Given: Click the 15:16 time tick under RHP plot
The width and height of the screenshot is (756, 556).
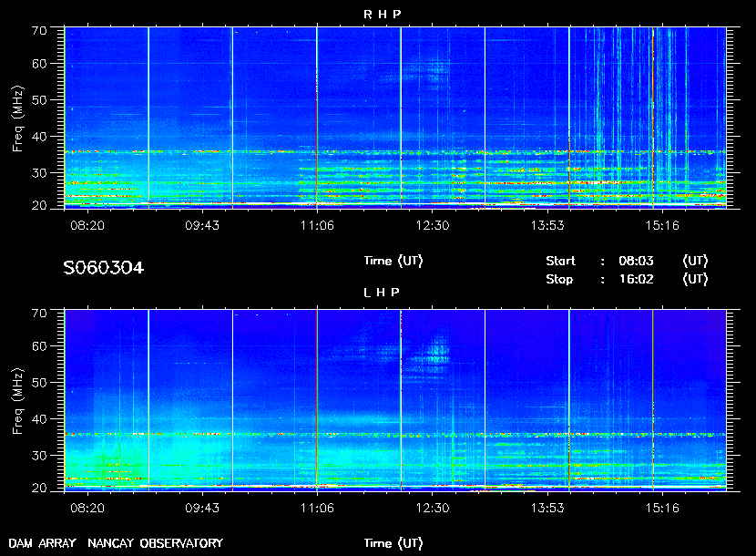Looking at the screenshot, I should coord(662,225).
